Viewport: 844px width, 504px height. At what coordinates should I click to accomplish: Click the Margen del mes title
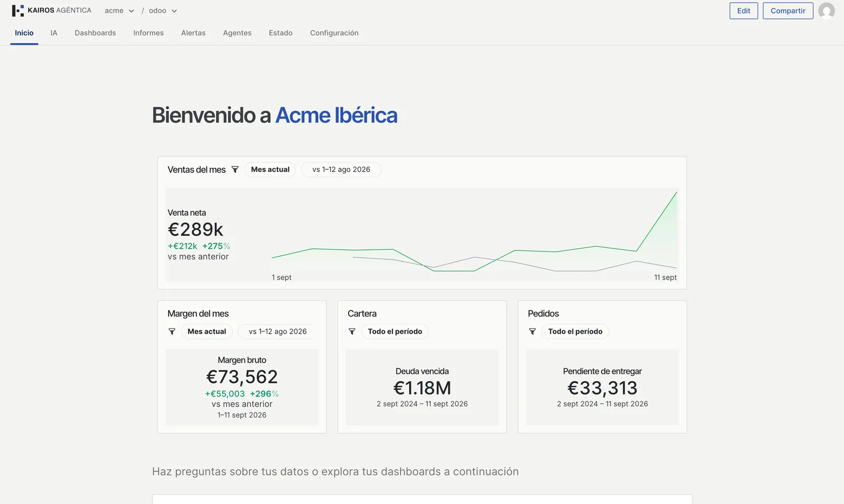click(198, 314)
